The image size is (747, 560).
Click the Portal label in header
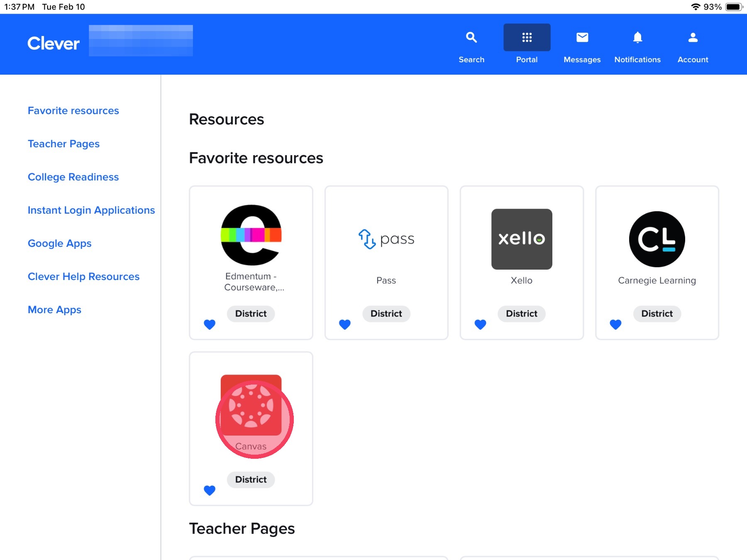click(527, 60)
